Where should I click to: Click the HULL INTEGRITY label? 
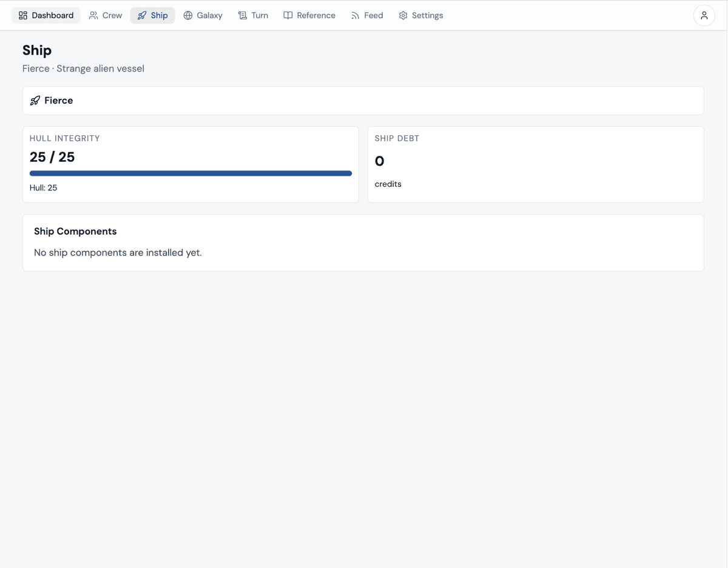click(x=65, y=138)
